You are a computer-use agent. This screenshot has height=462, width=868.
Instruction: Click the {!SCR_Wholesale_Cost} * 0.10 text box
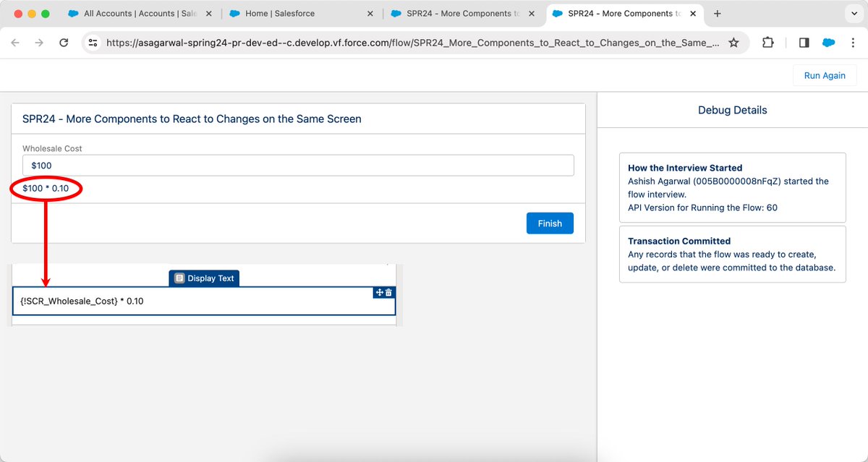[204, 301]
